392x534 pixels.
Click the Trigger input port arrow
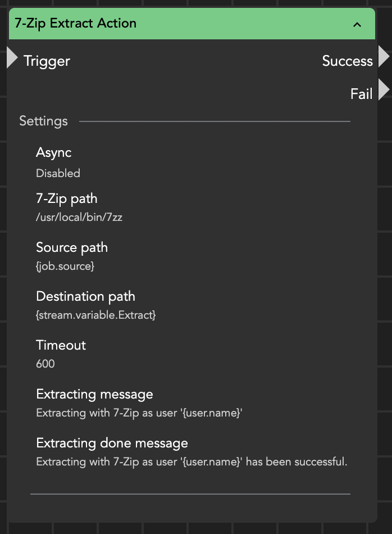tap(12, 58)
